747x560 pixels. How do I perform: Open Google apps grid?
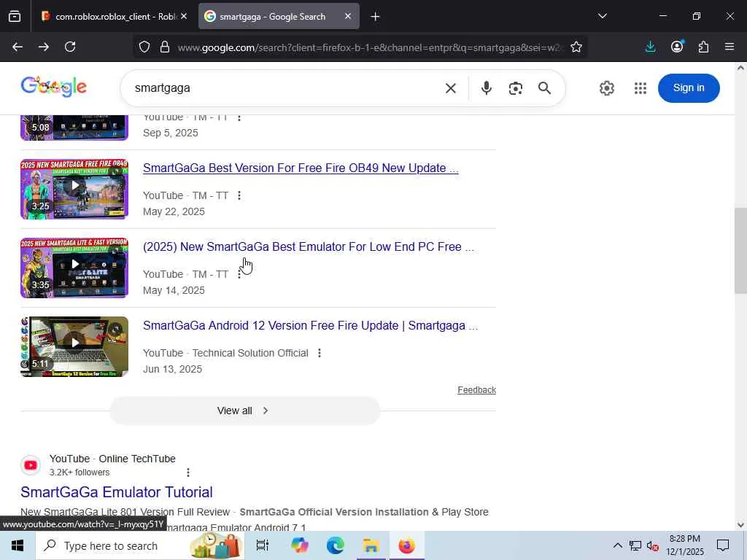pos(640,88)
